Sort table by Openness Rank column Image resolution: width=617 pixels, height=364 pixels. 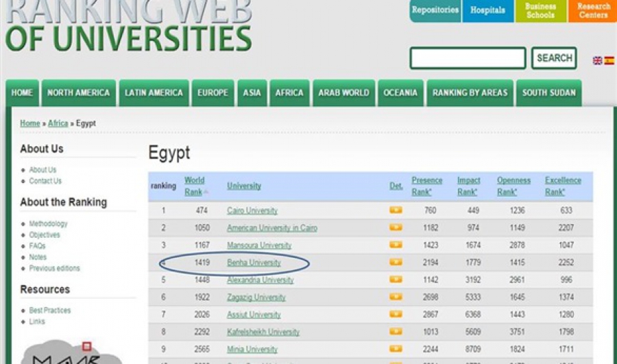coord(513,186)
